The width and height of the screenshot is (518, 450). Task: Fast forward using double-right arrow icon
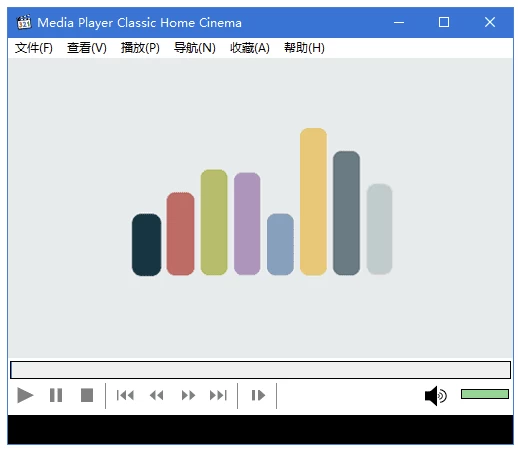[188, 395]
